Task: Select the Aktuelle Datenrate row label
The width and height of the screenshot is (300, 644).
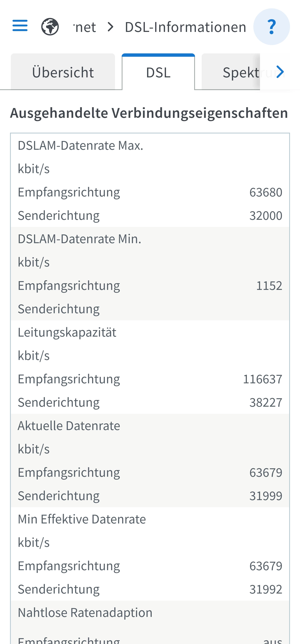Action: 69,426
